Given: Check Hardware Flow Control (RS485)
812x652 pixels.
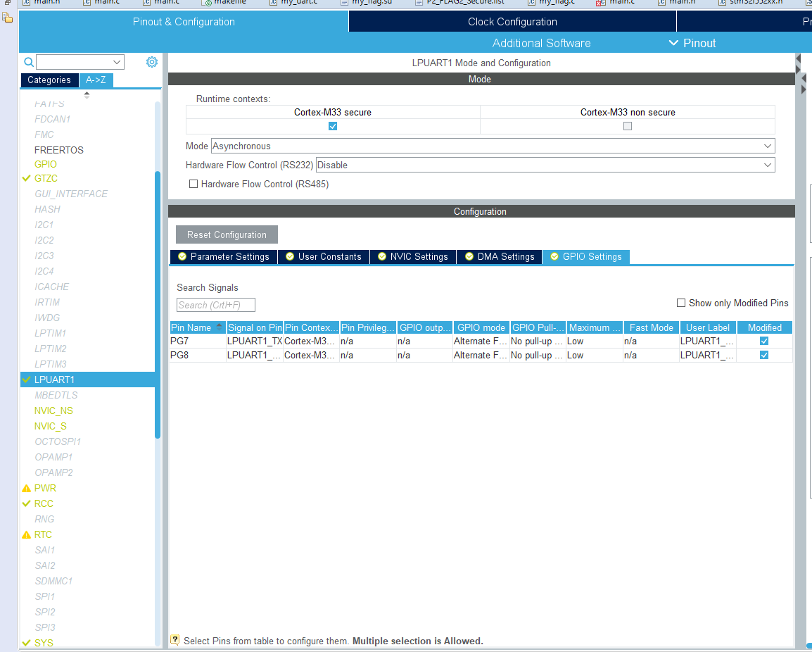Looking at the screenshot, I should point(194,184).
